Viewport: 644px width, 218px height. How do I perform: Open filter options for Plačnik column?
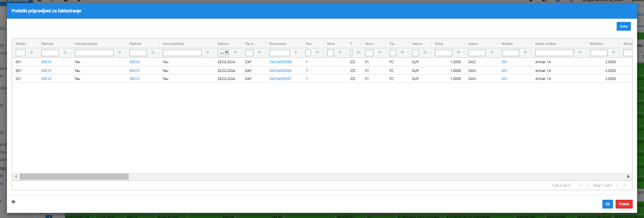(x=153, y=53)
